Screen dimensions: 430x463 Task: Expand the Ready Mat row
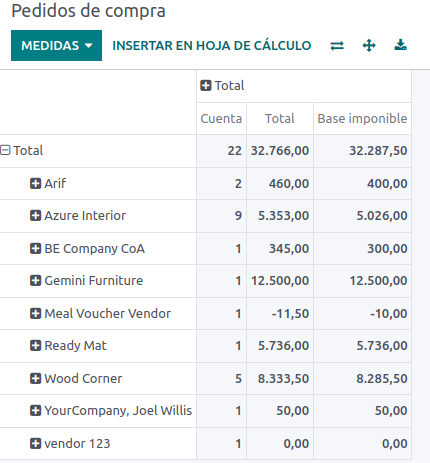pos(68,345)
